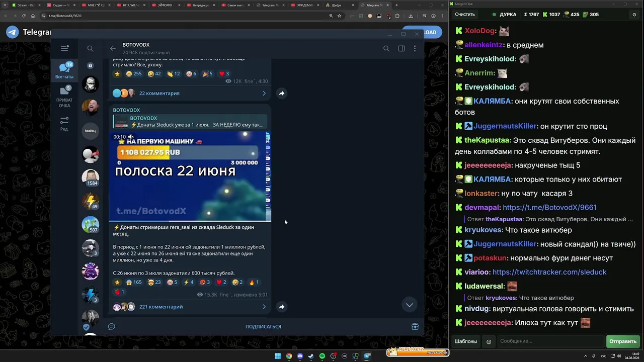
Task: Open the Windows Start menu
Action: 278,356
